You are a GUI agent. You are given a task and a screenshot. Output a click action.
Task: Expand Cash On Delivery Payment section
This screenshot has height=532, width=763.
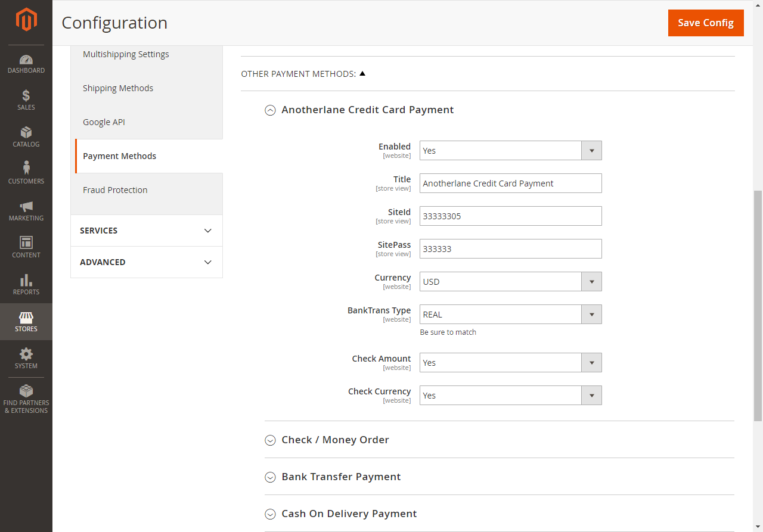270,514
